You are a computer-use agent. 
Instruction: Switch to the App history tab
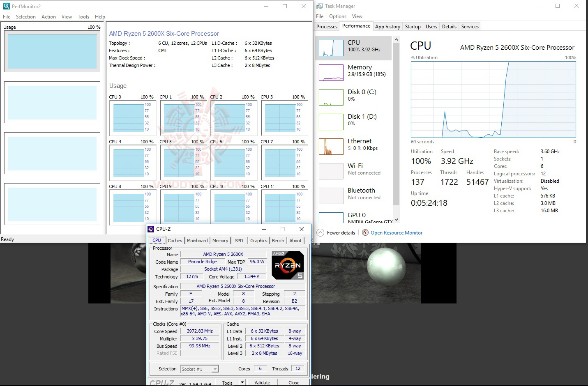[x=387, y=27]
